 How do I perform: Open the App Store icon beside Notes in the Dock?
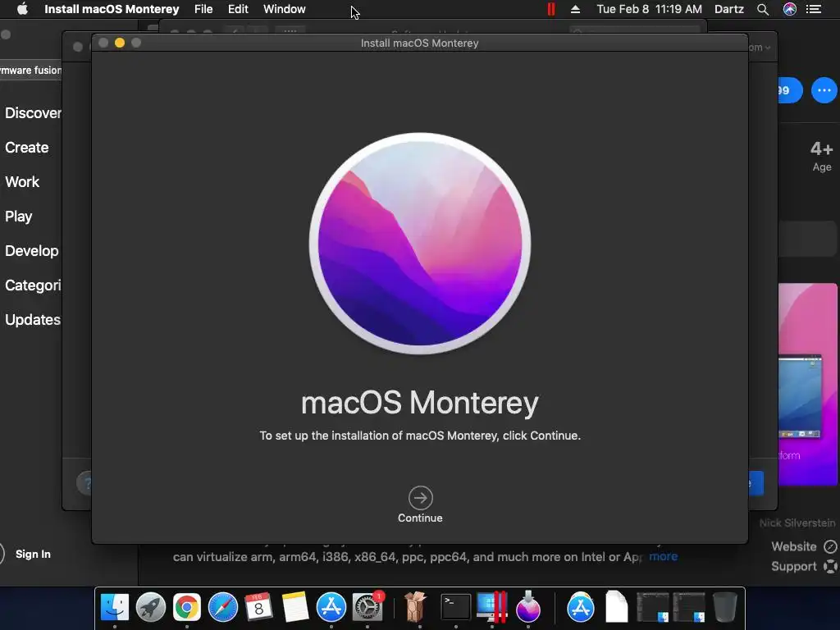[x=331, y=607]
